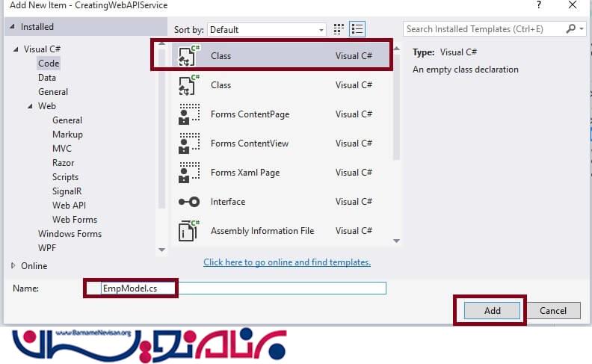
Task: Open the Sort by Default dropdown
Action: pos(267,29)
